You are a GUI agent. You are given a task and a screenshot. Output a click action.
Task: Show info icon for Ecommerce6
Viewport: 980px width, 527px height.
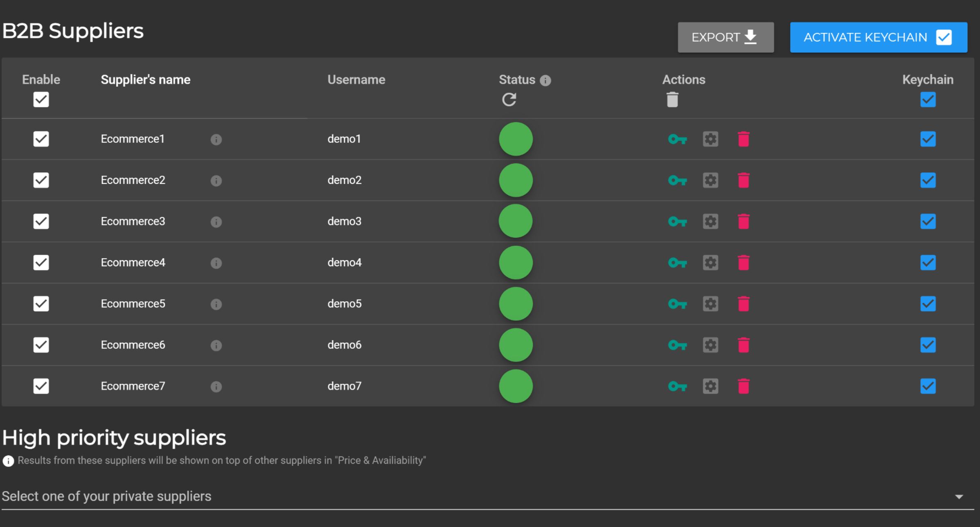click(x=216, y=346)
